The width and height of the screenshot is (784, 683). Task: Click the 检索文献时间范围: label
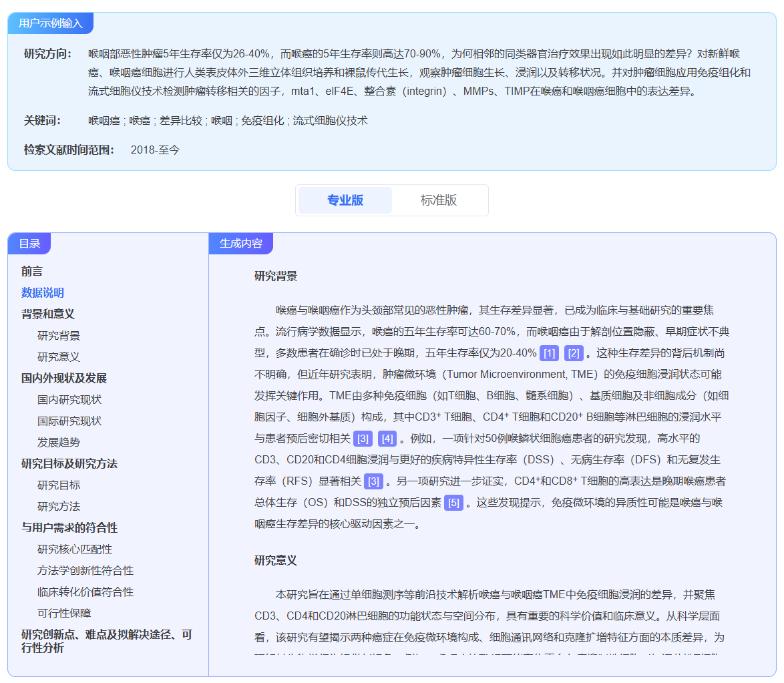point(69,150)
